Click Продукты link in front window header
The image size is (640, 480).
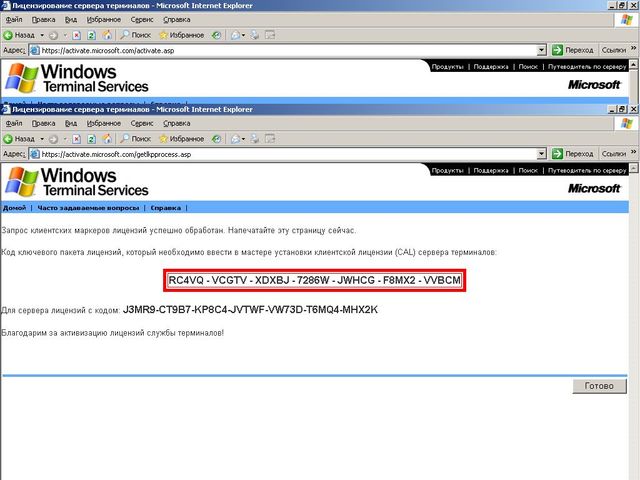(447, 171)
